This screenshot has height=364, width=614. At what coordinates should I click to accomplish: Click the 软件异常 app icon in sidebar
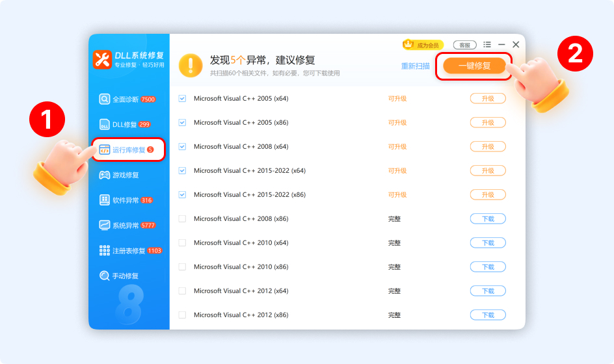[x=104, y=200]
